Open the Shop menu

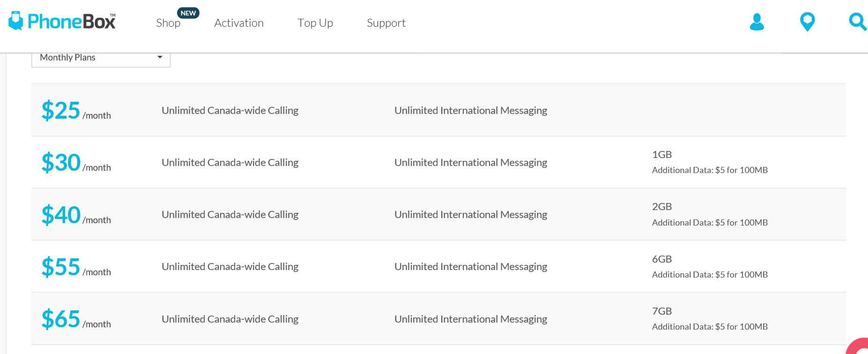click(x=168, y=23)
